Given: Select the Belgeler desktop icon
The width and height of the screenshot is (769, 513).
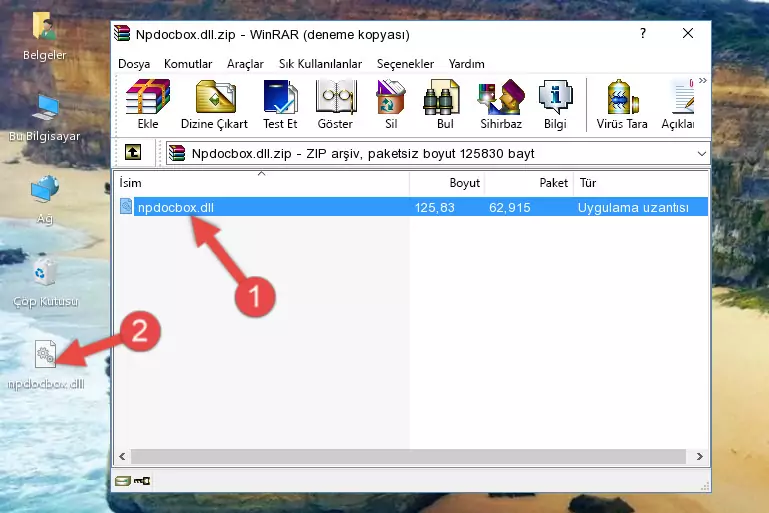Looking at the screenshot, I should click(x=44, y=36).
